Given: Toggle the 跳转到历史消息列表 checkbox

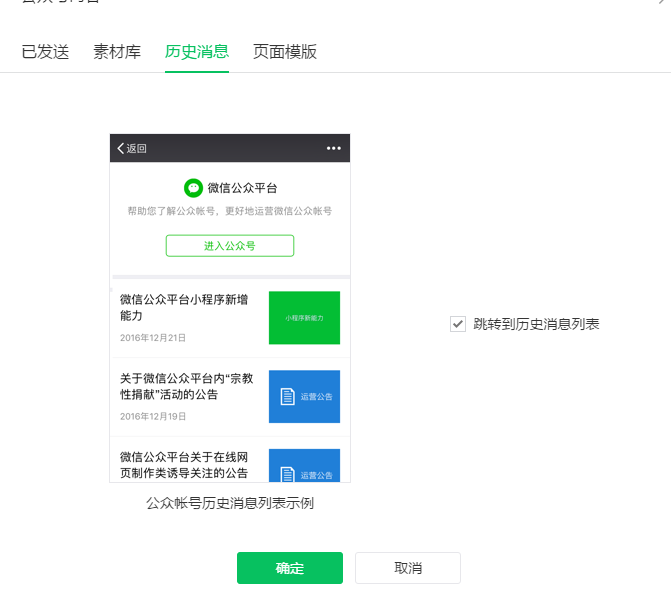Looking at the screenshot, I should point(458,324).
